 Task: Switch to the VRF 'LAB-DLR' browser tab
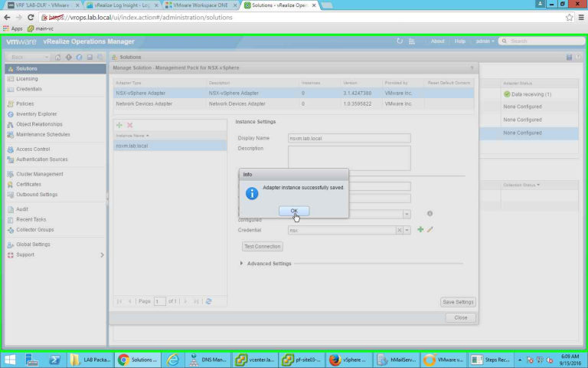[44, 5]
